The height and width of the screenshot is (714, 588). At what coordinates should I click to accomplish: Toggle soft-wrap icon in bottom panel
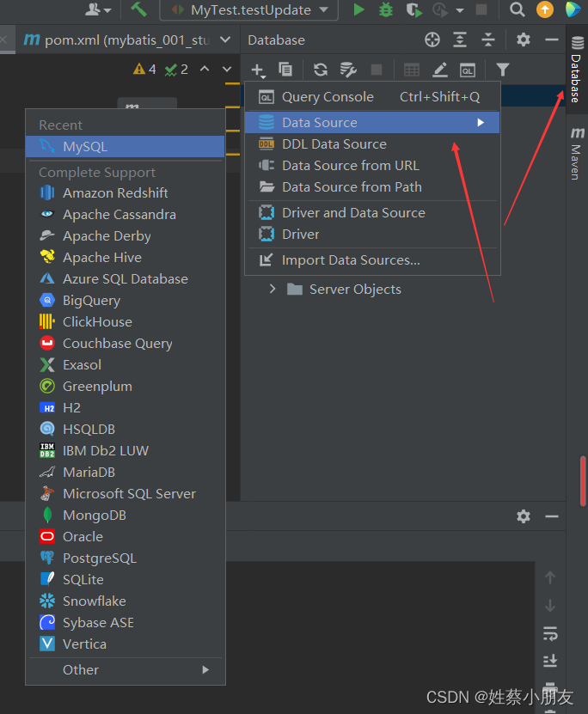tap(550, 633)
